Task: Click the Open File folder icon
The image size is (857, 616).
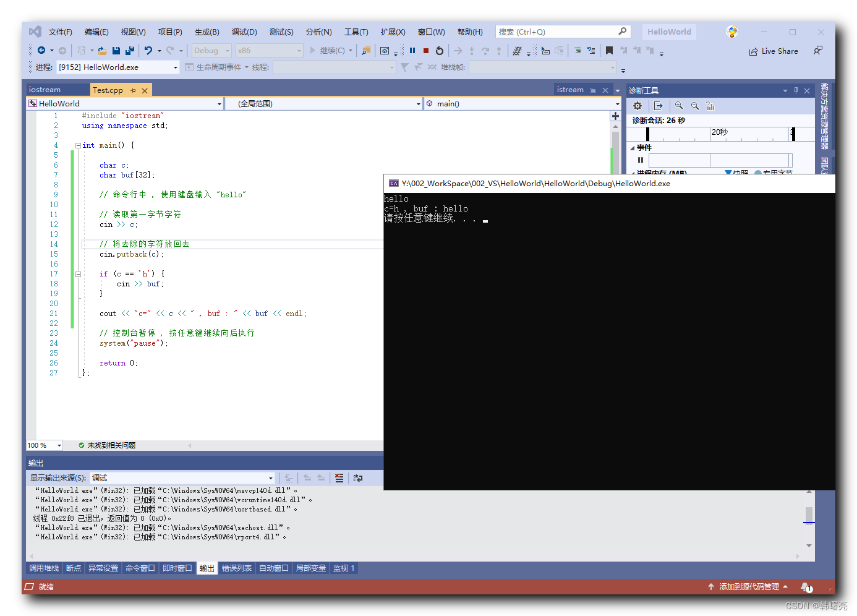Action: pyautogui.click(x=102, y=51)
